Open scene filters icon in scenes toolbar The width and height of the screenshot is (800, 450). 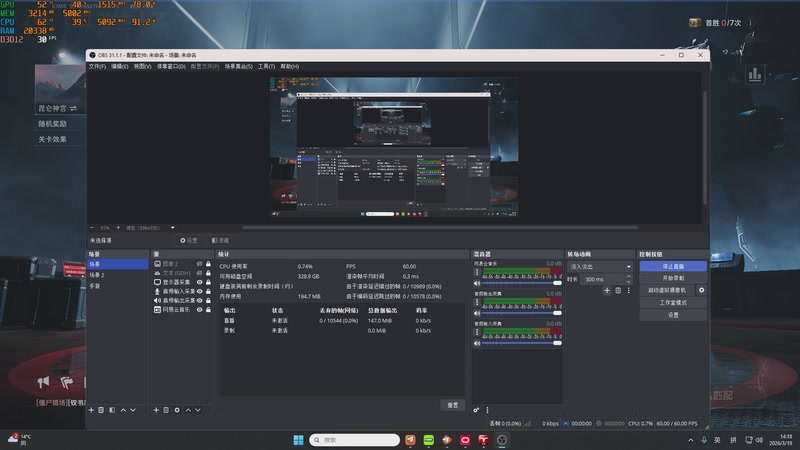pyautogui.click(x=112, y=410)
